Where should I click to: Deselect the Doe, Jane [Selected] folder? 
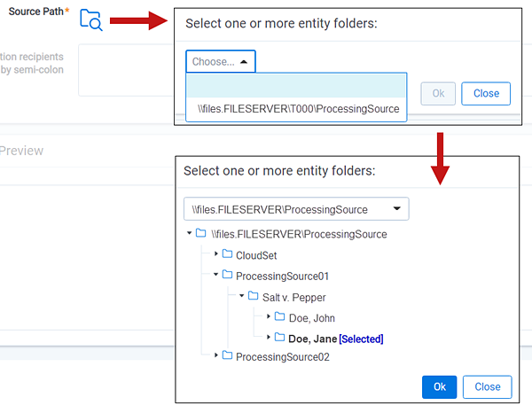(x=336, y=339)
